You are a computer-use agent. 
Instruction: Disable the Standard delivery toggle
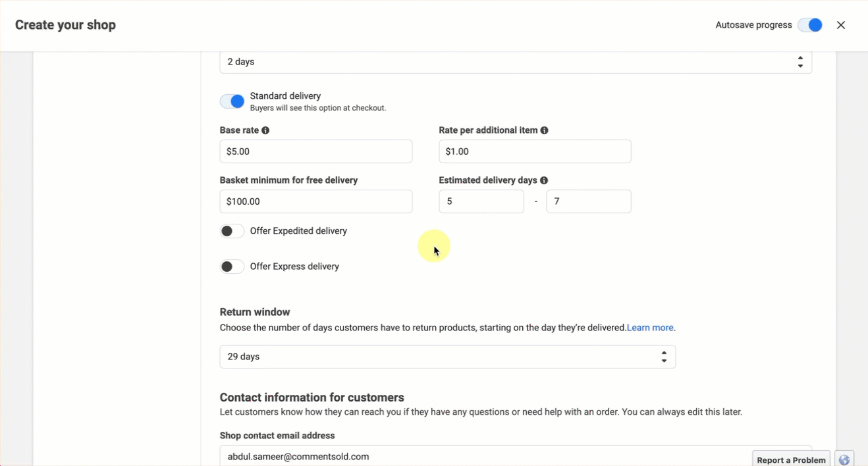[x=232, y=101]
